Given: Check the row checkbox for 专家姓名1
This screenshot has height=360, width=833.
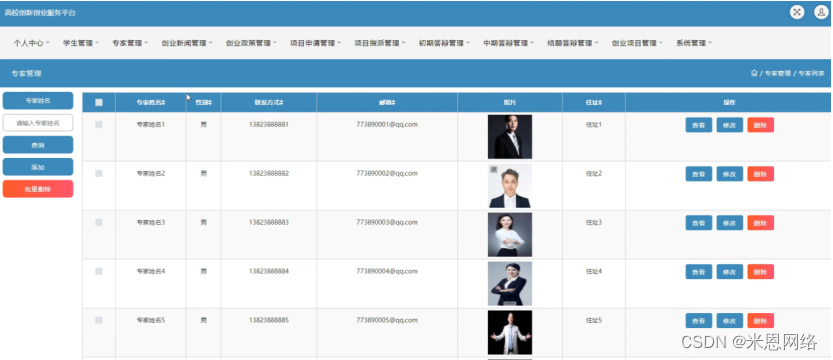Looking at the screenshot, I should coord(99,124).
